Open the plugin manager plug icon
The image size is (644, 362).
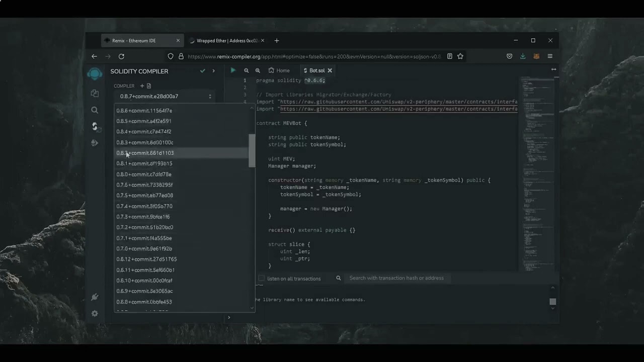pos(95,297)
